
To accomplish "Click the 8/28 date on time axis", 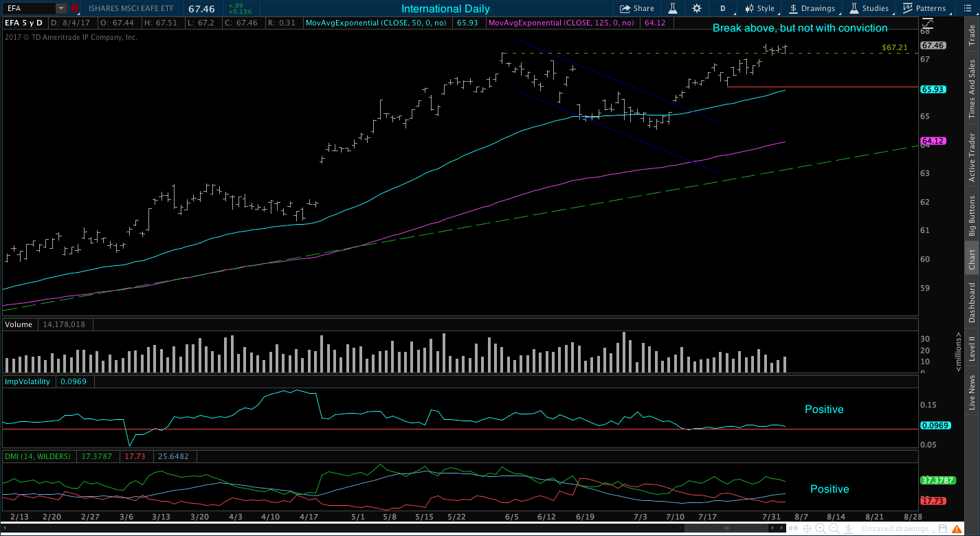I will [912, 515].
